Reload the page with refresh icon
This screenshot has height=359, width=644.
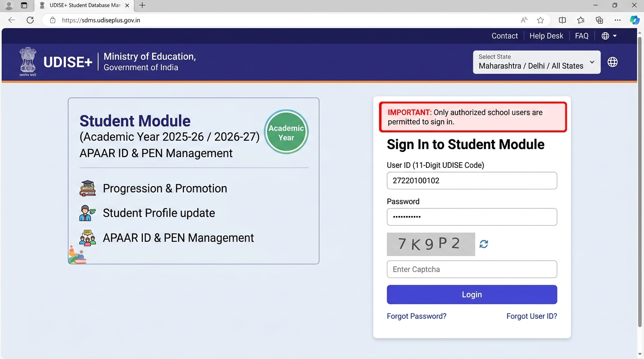30,20
